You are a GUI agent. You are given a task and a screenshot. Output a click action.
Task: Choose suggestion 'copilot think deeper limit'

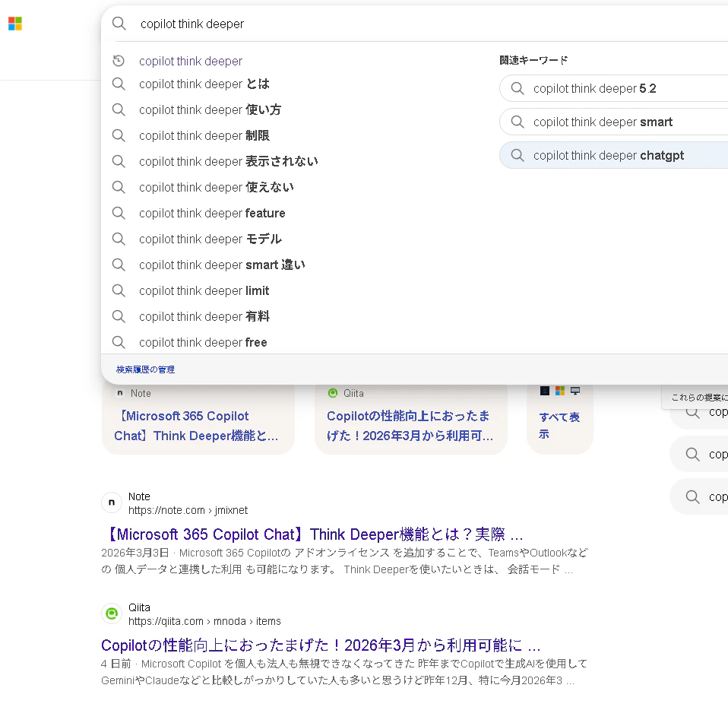pyautogui.click(x=204, y=291)
